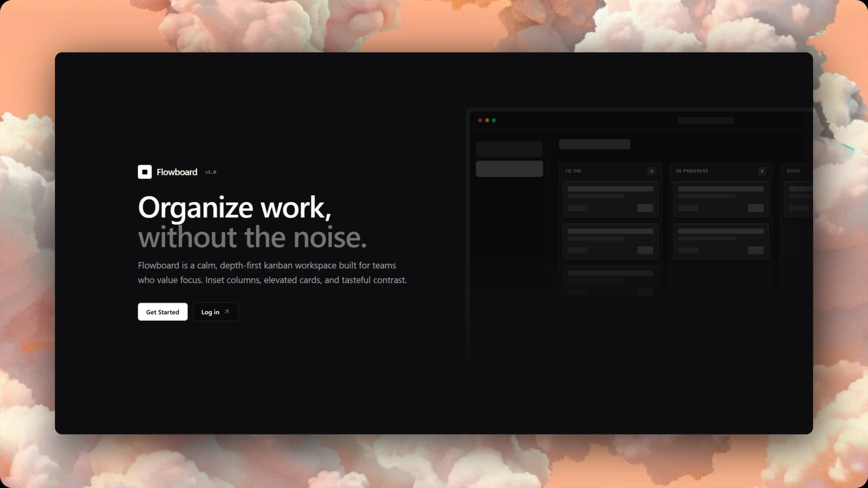Click the Flowboard brand name text
The height and width of the screenshot is (488, 868).
coord(177,172)
